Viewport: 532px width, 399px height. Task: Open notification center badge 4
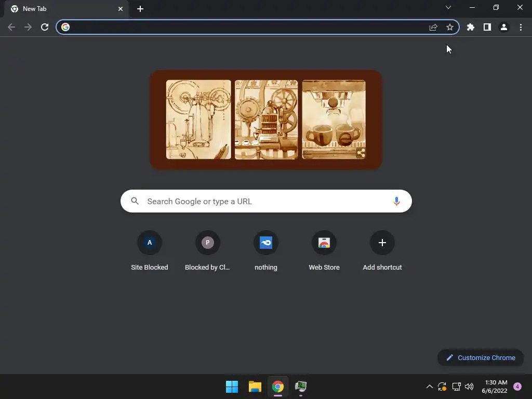[x=517, y=387]
